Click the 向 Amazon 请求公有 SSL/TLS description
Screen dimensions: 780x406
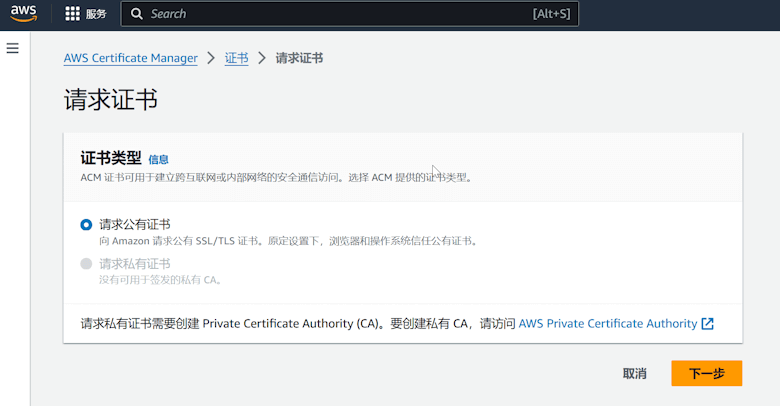[x=289, y=241]
